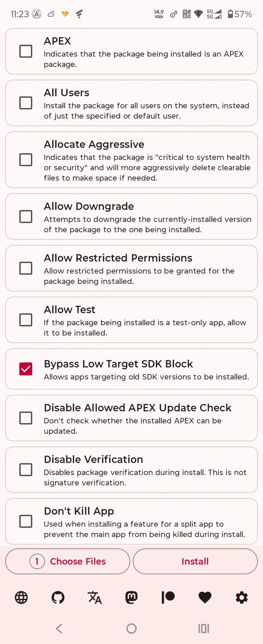Check the All Users checkbox
Screen dimensions: 263x644
pos(26,103)
